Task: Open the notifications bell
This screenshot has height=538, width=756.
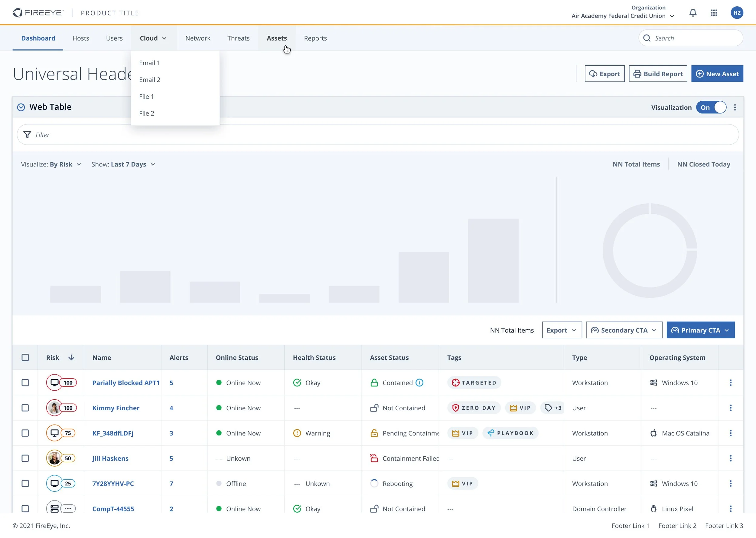Action: tap(692, 13)
